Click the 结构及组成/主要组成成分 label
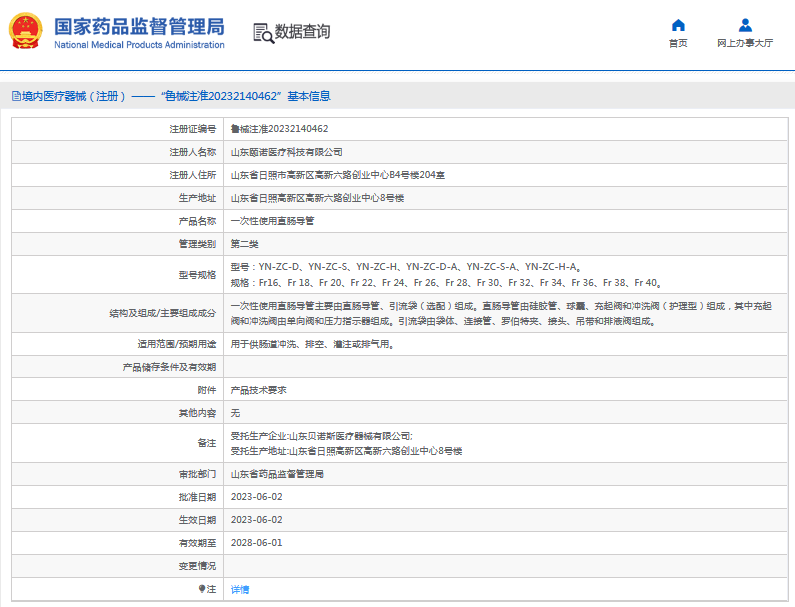This screenshot has height=607, width=795. point(163,313)
